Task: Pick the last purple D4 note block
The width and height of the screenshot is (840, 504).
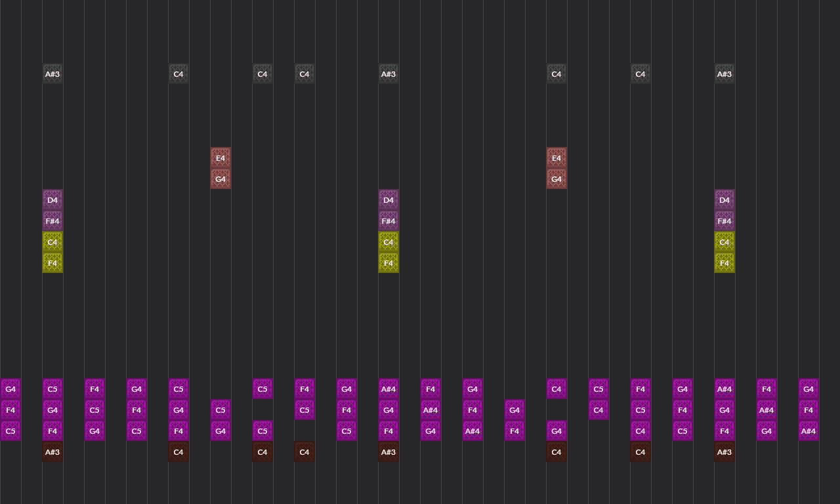Action: (x=724, y=200)
